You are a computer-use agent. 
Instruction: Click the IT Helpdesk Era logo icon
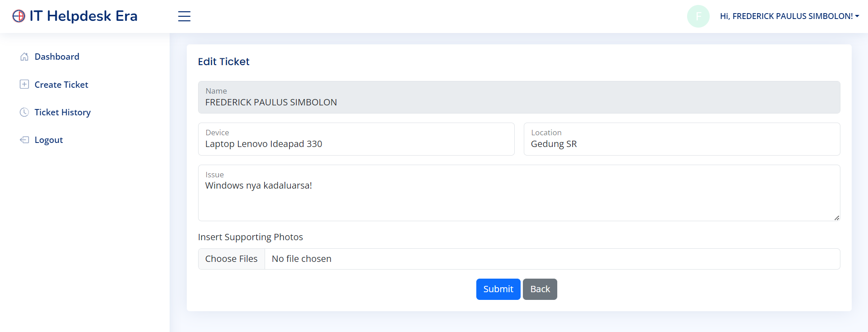(19, 16)
